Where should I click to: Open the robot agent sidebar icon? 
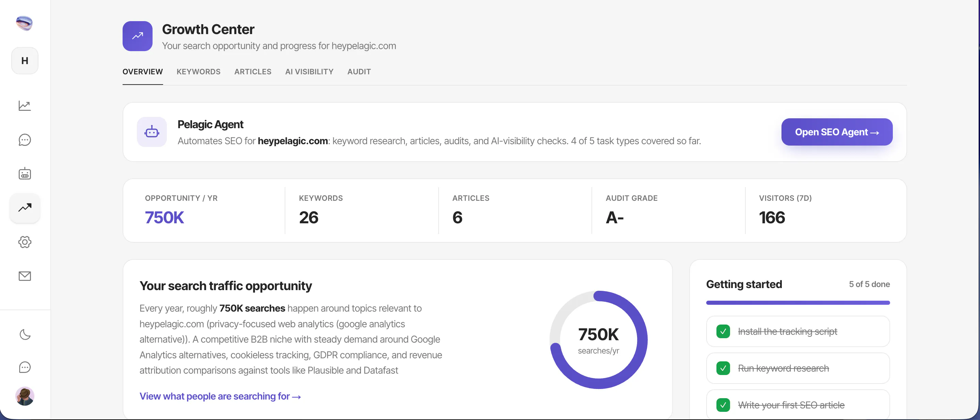pyautogui.click(x=25, y=173)
